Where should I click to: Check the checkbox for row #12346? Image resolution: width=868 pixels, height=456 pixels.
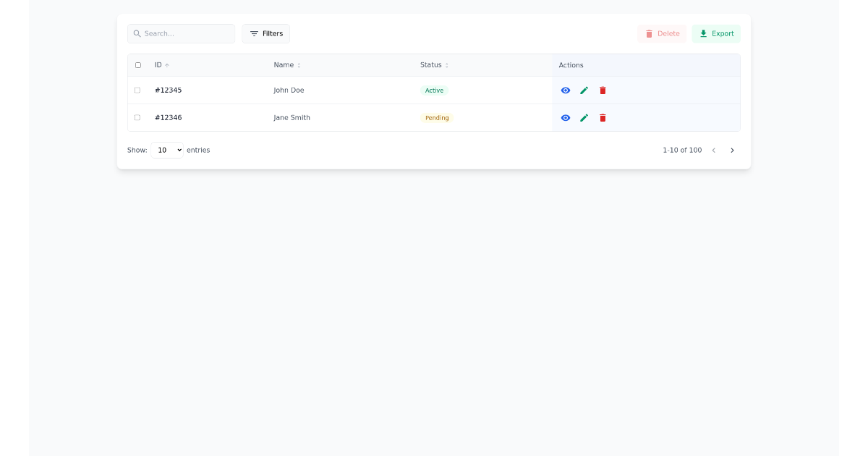(x=137, y=117)
